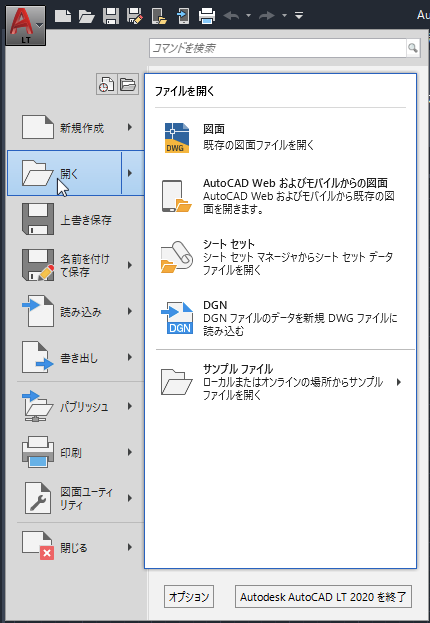Expand the 閉じる submenu arrow
430x623 pixels.
[130, 548]
